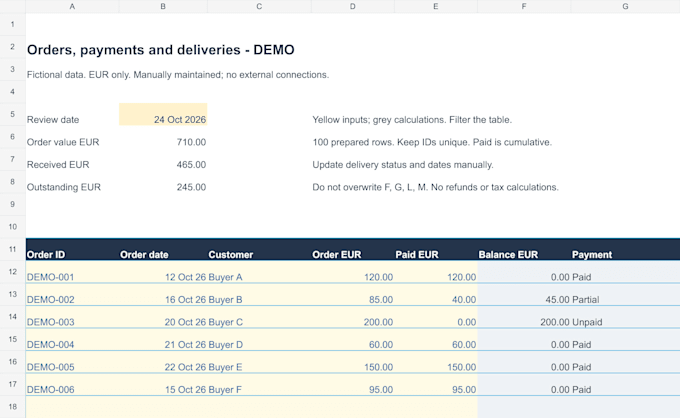This screenshot has height=418, width=680.
Task: Select the Fictional data note cell
Action: click(x=178, y=75)
